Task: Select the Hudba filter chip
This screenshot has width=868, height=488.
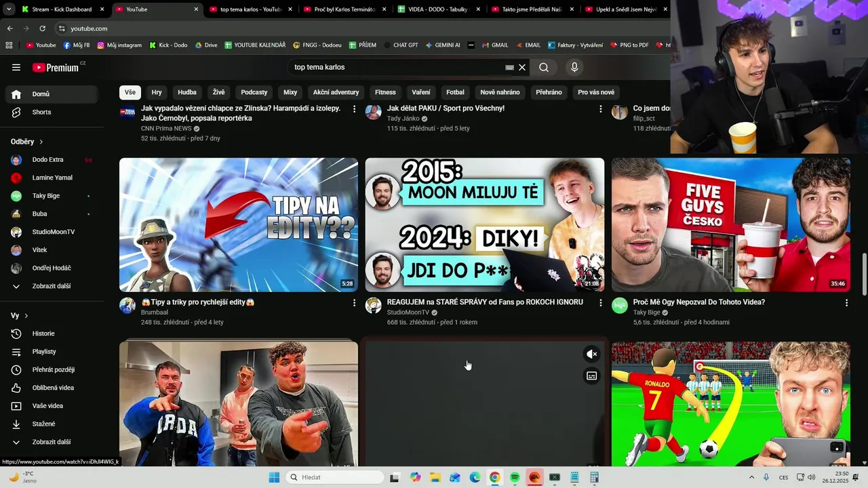Action: (x=187, y=92)
